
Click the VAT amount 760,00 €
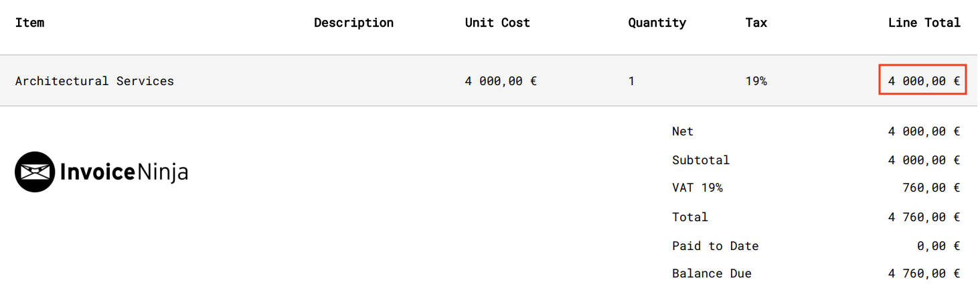pyautogui.click(x=932, y=188)
